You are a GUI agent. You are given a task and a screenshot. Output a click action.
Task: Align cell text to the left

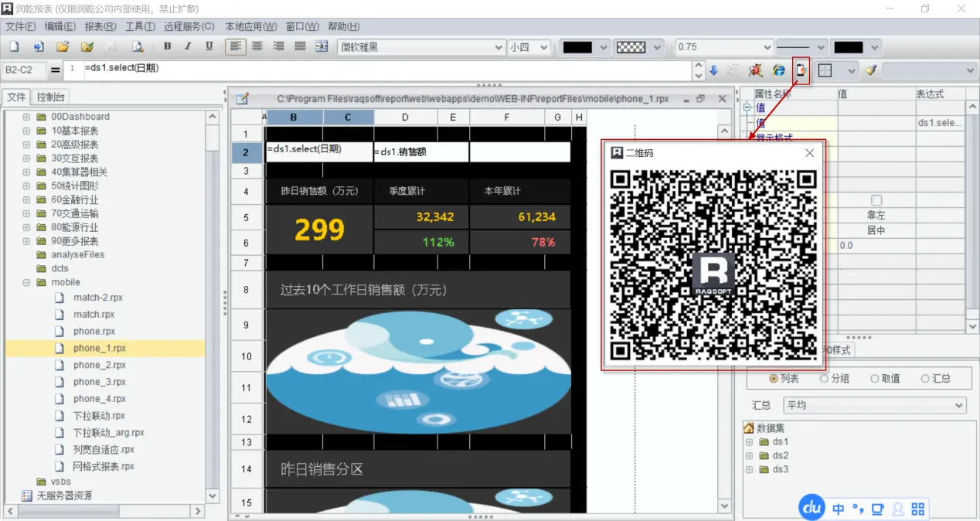[x=236, y=47]
